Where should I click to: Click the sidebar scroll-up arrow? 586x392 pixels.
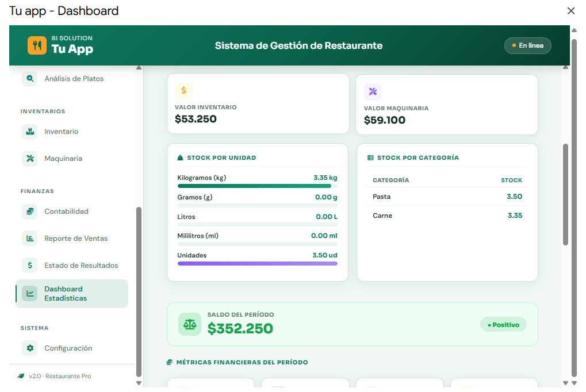[x=139, y=68]
